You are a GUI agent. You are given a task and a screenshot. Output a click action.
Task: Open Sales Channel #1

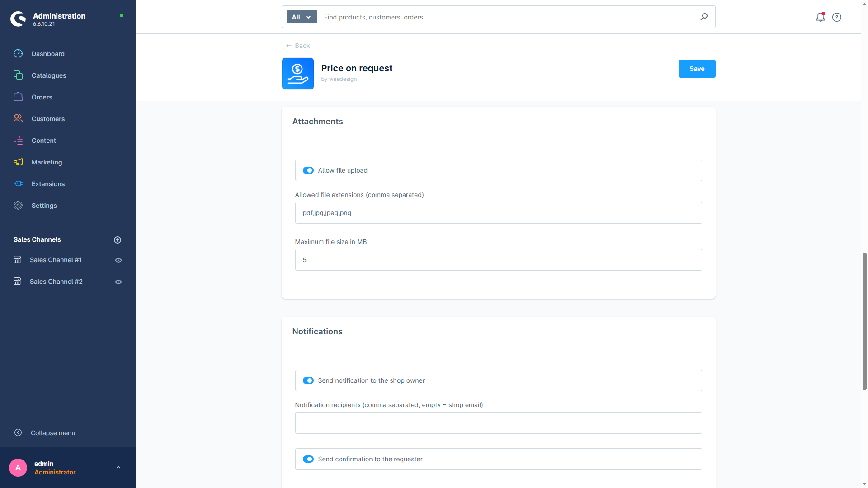[x=56, y=260]
